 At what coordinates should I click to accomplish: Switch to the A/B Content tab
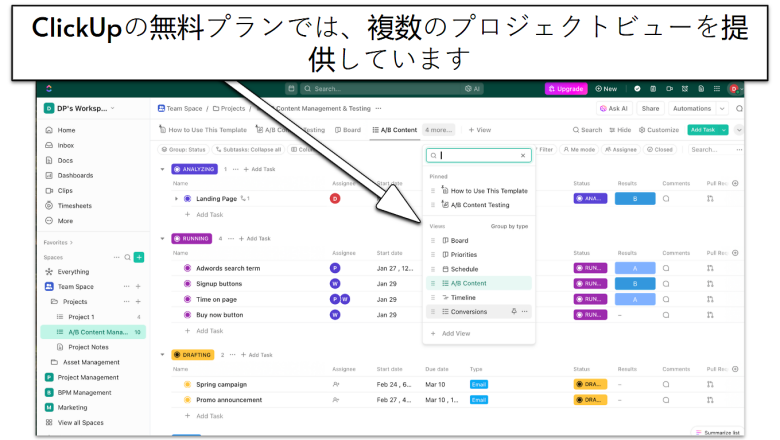[395, 130]
